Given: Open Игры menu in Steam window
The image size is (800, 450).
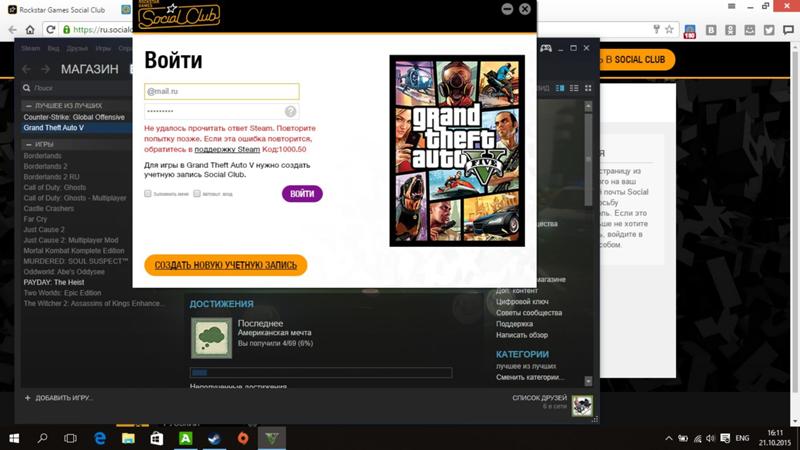Looking at the screenshot, I should click(x=103, y=48).
